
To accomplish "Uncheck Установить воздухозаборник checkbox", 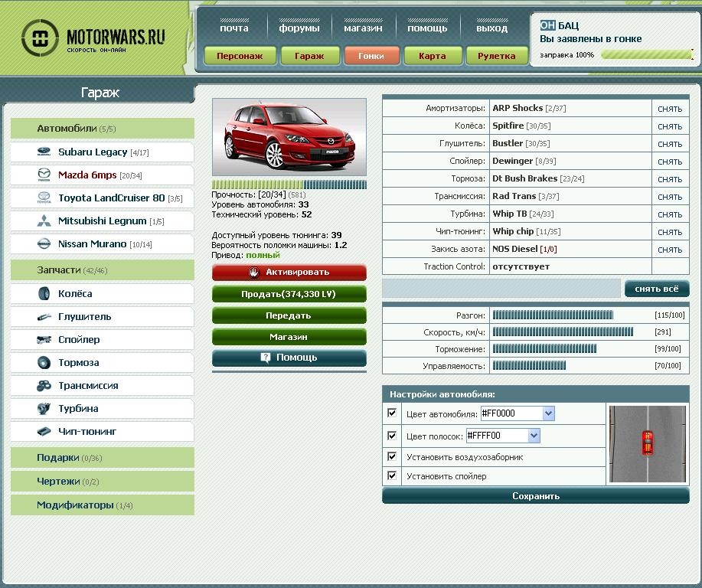I will point(392,456).
